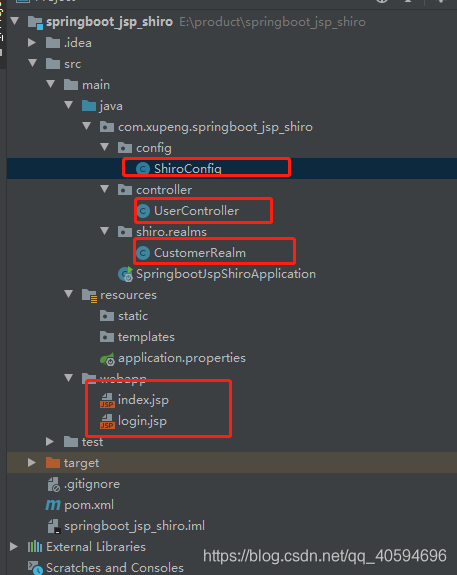
Task: Click the main folder icon
Action: [71, 85]
